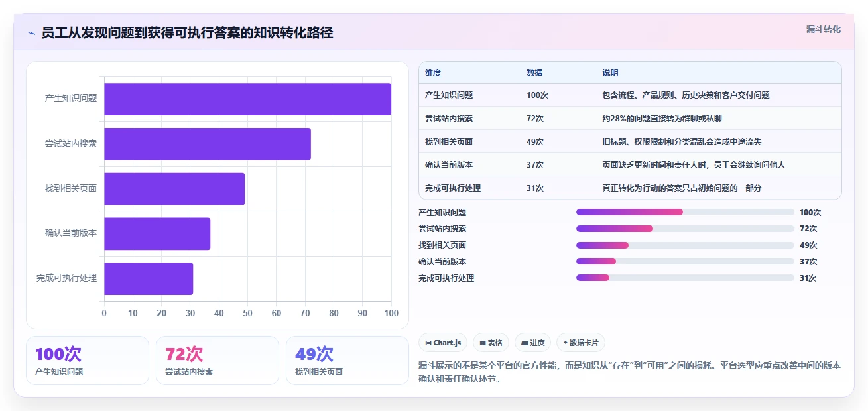Screen dimensions: 868x411
Task: Click the 完成可执行处理 progress bar
Action: [x=685, y=278]
